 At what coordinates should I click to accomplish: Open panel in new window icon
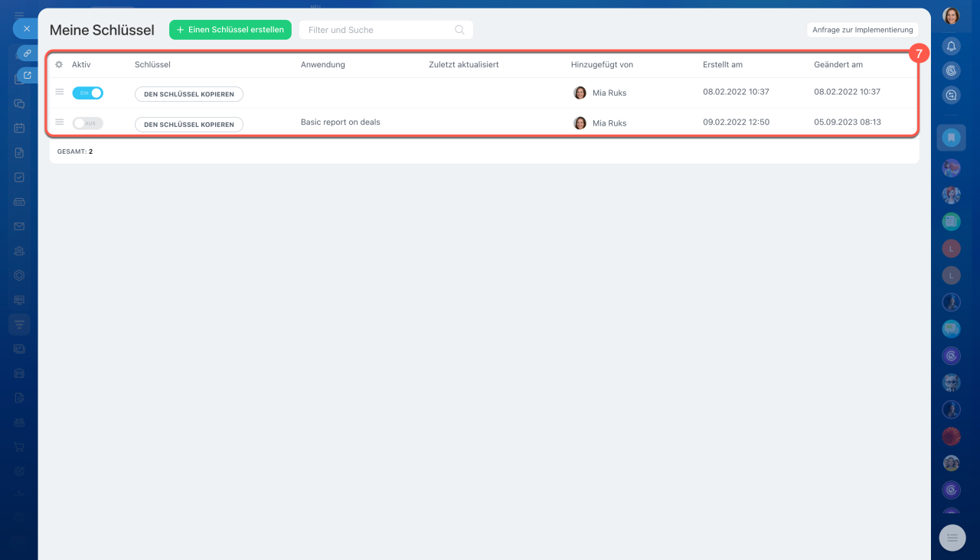(28, 76)
